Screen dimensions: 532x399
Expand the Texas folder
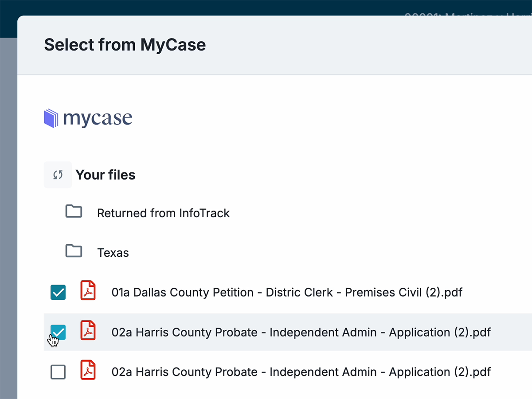tap(113, 252)
